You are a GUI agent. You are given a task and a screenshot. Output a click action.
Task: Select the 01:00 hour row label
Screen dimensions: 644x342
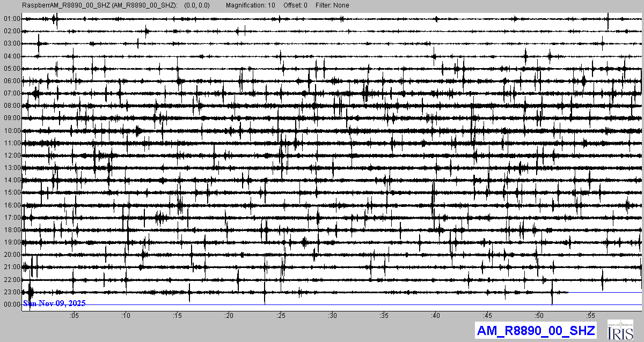(12, 19)
